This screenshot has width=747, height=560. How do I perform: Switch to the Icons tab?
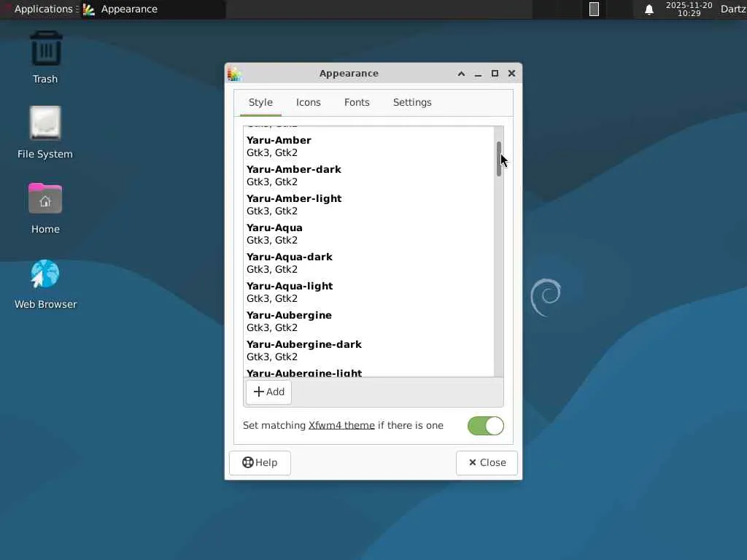[309, 102]
